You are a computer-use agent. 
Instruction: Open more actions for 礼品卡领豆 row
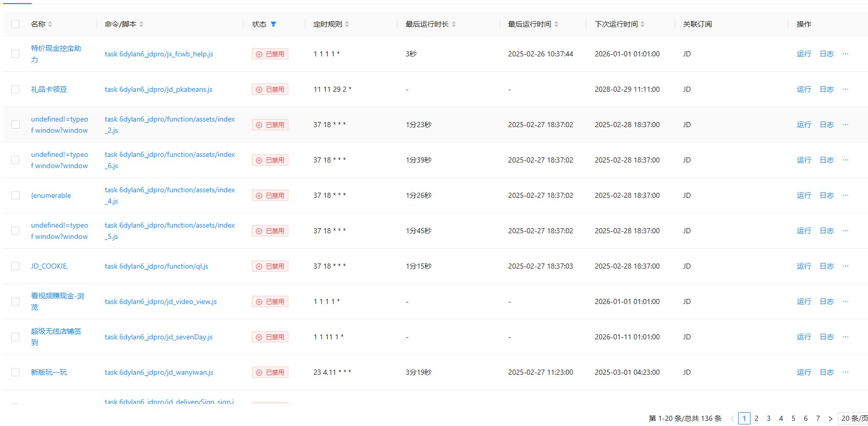pyautogui.click(x=845, y=89)
